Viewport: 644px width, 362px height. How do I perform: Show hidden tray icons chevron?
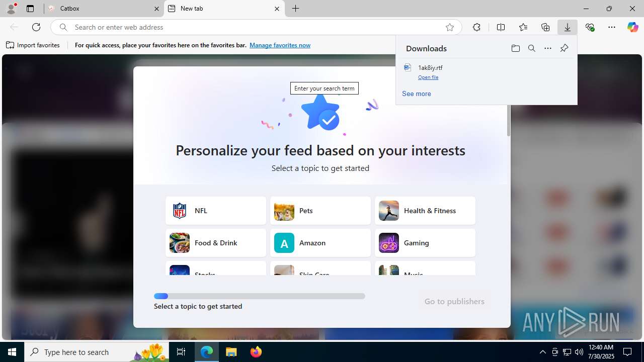(x=542, y=352)
